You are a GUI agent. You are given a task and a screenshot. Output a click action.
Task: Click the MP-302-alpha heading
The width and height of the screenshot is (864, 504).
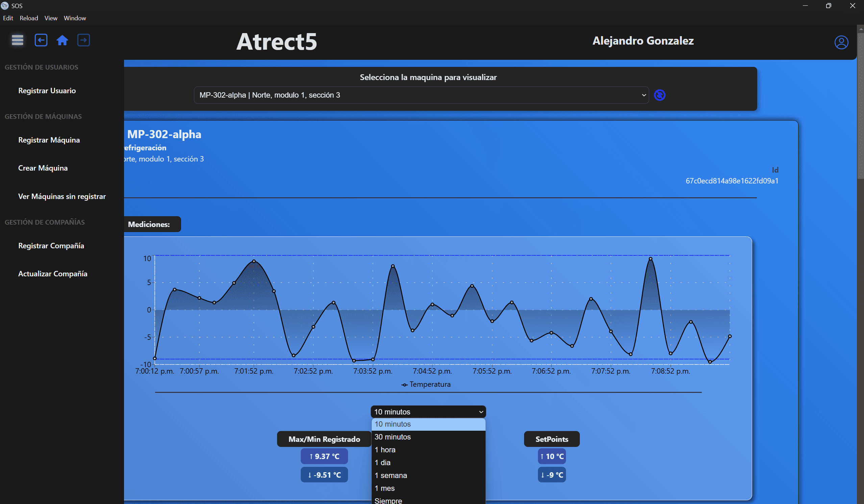click(164, 134)
